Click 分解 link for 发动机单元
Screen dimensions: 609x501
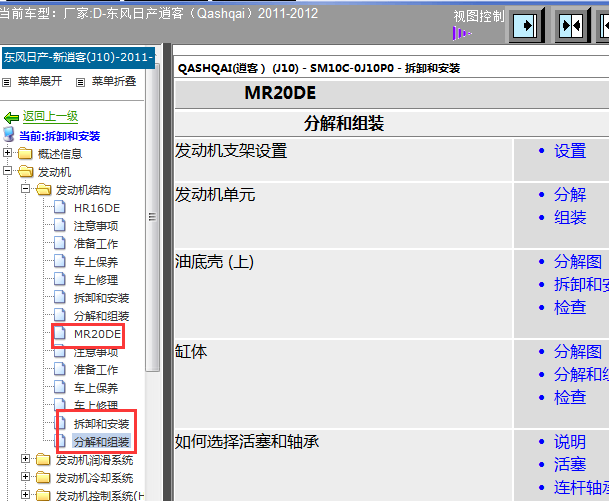click(570, 195)
